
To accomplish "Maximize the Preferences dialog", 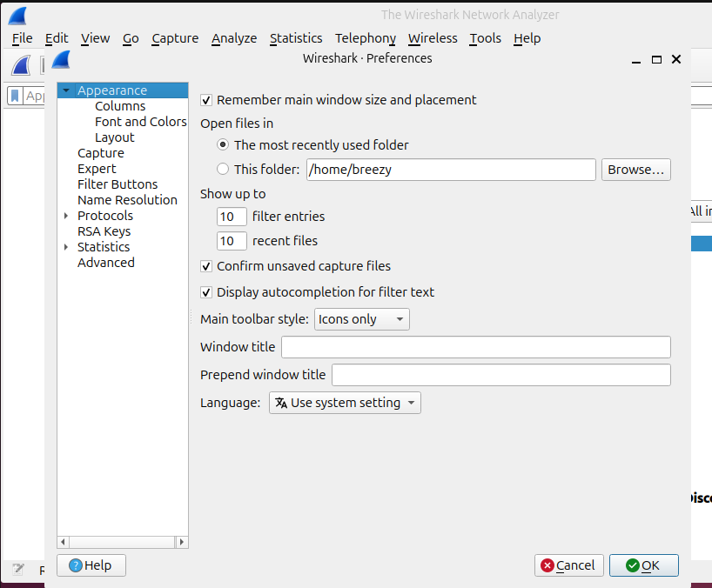I will pyautogui.click(x=656, y=59).
